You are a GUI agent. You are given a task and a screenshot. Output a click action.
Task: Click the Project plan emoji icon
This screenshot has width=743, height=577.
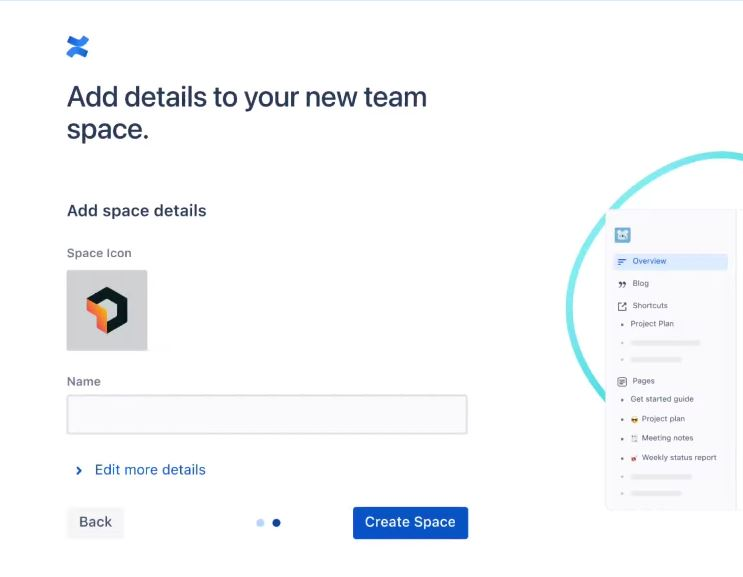click(x=634, y=419)
